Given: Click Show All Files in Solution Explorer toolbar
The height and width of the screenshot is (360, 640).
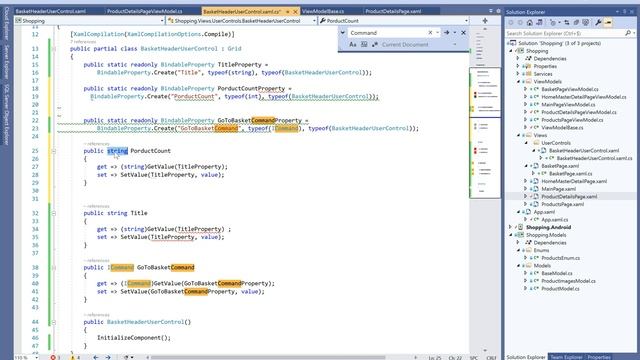Looking at the screenshot, I should [x=585, y=23].
